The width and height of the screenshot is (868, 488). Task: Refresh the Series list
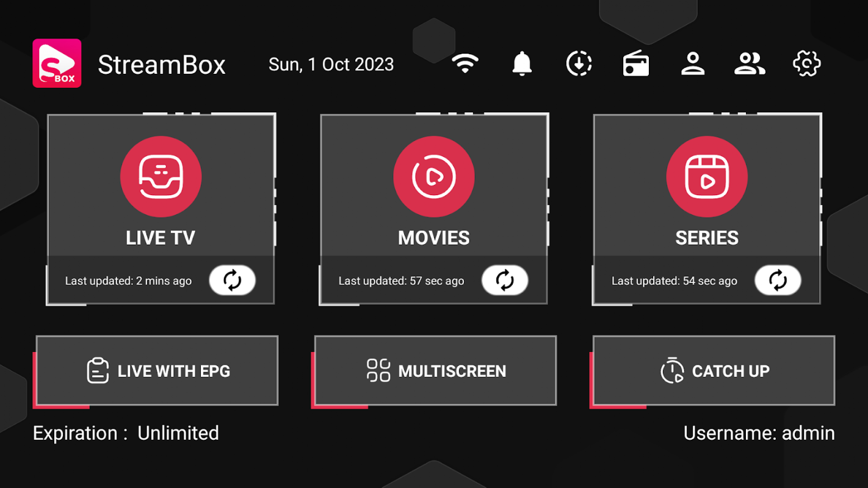pyautogui.click(x=778, y=281)
